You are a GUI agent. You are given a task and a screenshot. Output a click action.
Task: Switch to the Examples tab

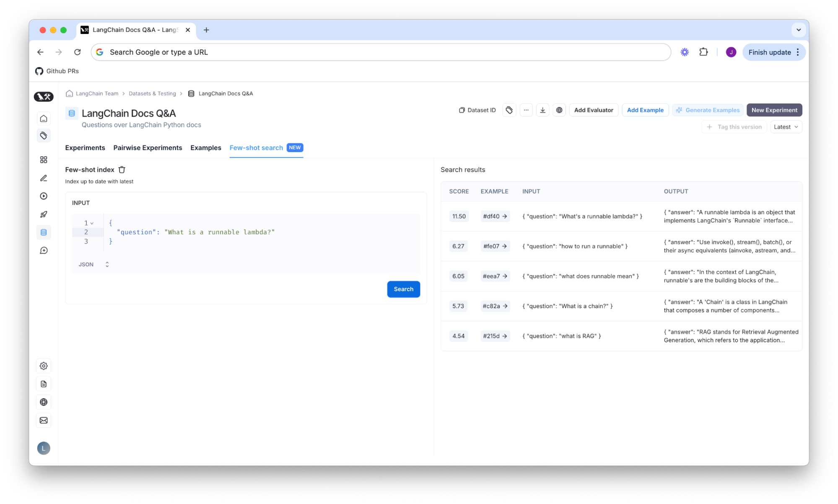pyautogui.click(x=205, y=147)
